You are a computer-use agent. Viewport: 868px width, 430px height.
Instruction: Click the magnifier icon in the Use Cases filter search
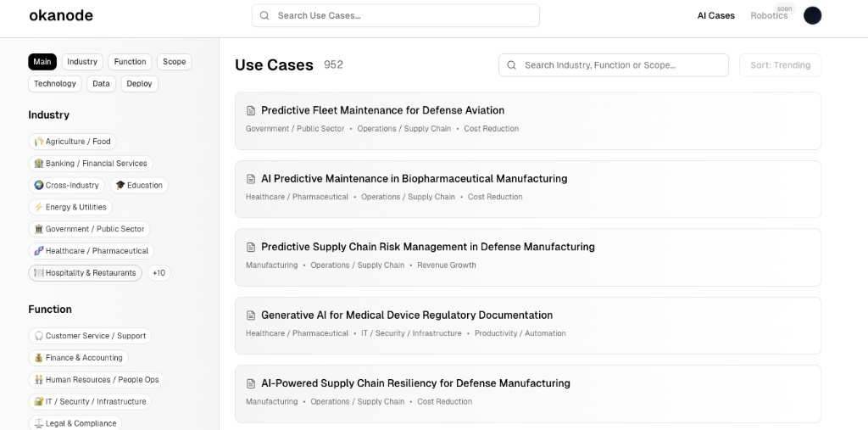point(511,65)
